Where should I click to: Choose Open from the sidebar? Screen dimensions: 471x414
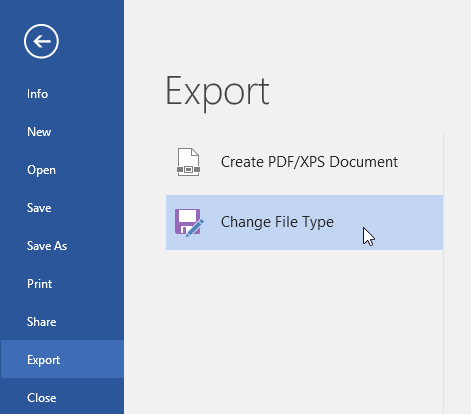[x=41, y=170]
